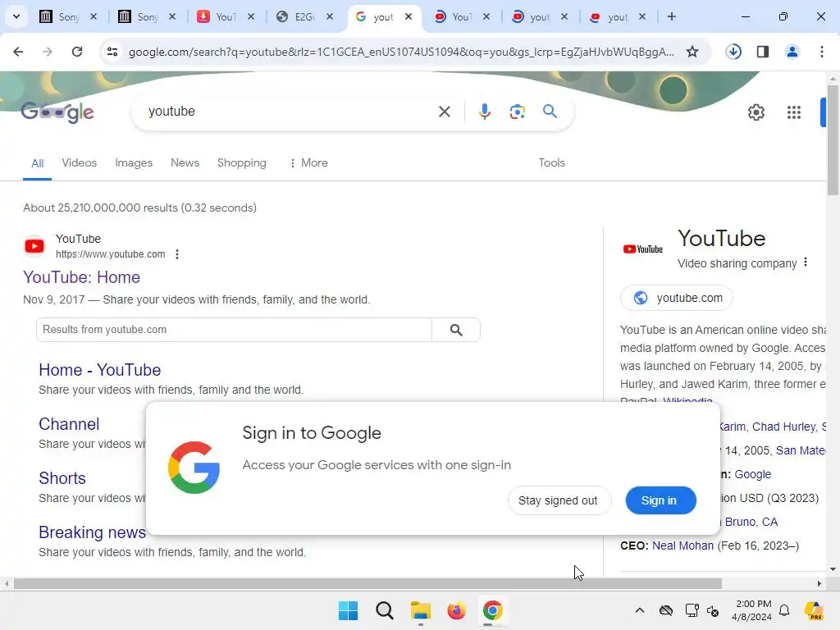The width and height of the screenshot is (840, 630).
Task: Open Home - YouTube sitelink
Action: (99, 370)
